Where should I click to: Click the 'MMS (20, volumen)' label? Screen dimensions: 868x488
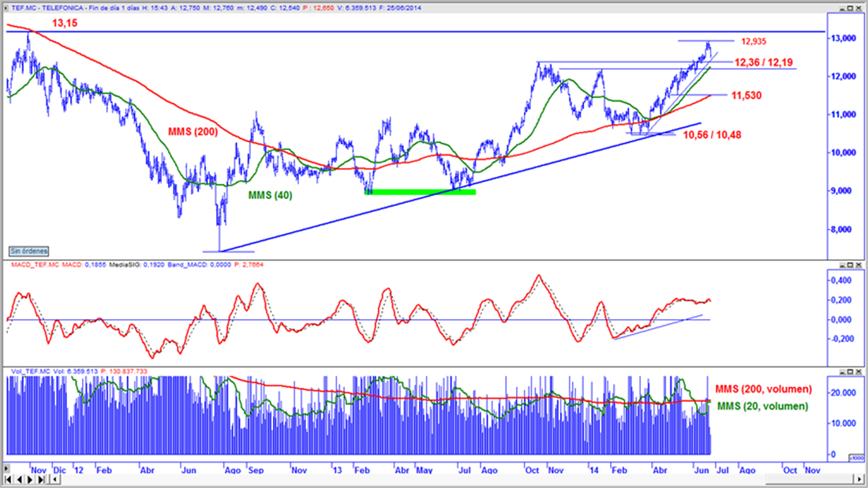[763, 406]
